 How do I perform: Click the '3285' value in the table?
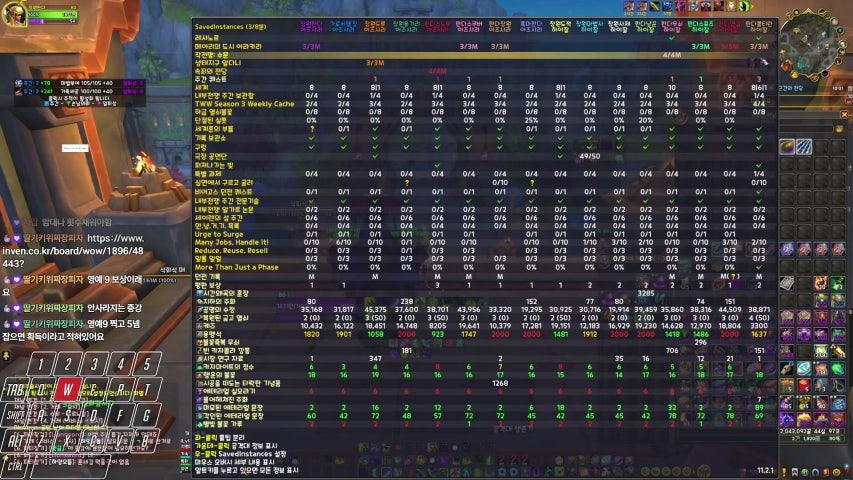(646, 293)
